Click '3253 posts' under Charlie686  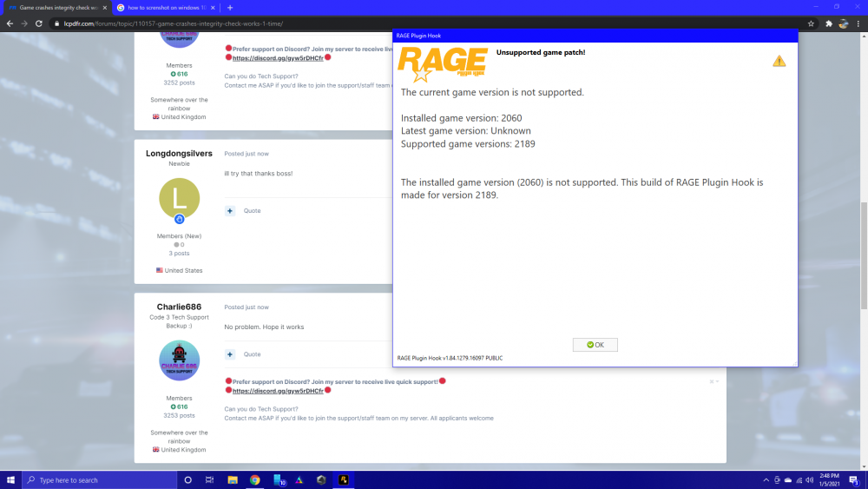(179, 415)
